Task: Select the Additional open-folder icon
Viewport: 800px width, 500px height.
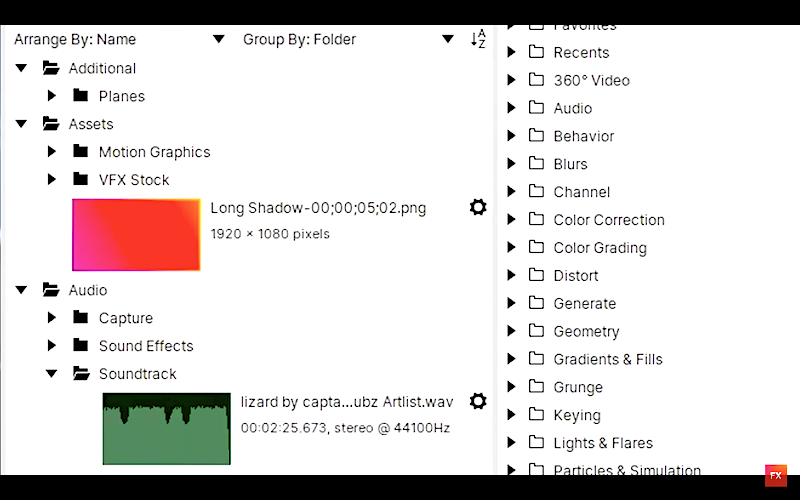Action: click(x=51, y=68)
